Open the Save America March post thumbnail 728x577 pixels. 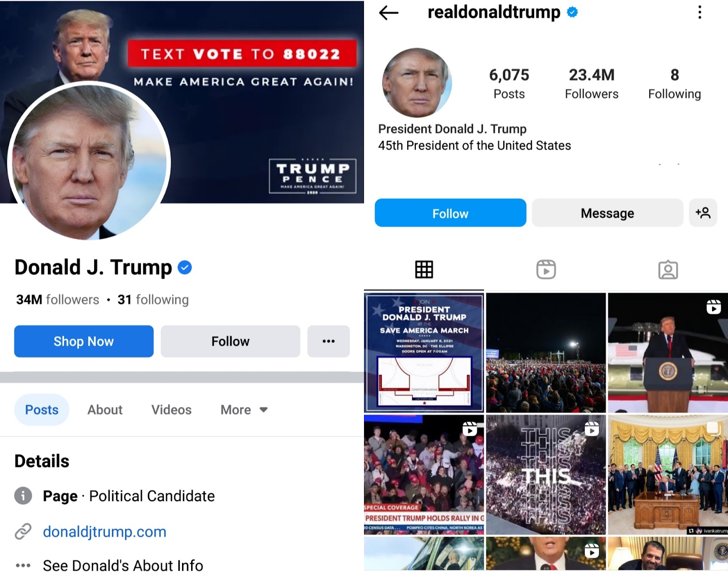pyautogui.click(x=424, y=352)
